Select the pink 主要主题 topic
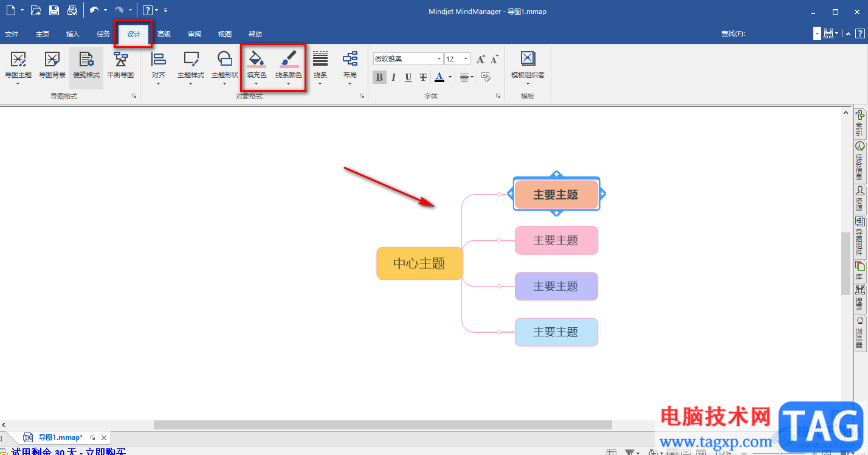 pos(556,240)
